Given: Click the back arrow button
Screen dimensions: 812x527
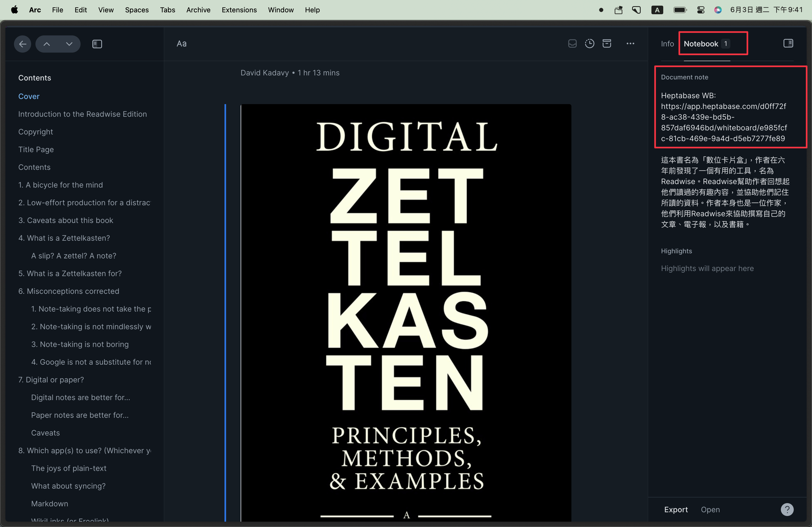Looking at the screenshot, I should 23,44.
